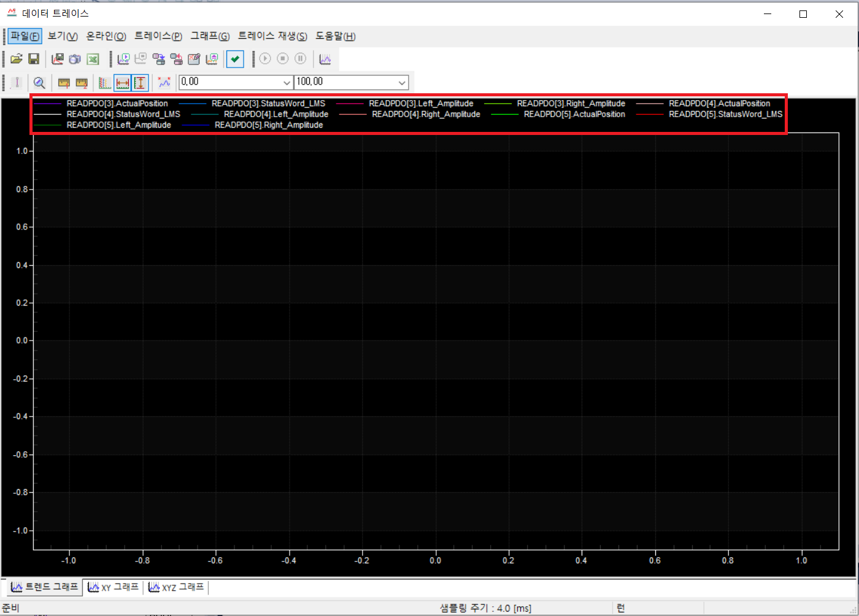Click READPDO[5].StatusWord_LMS legend entry
This screenshot has height=616, width=859.
[x=725, y=114]
